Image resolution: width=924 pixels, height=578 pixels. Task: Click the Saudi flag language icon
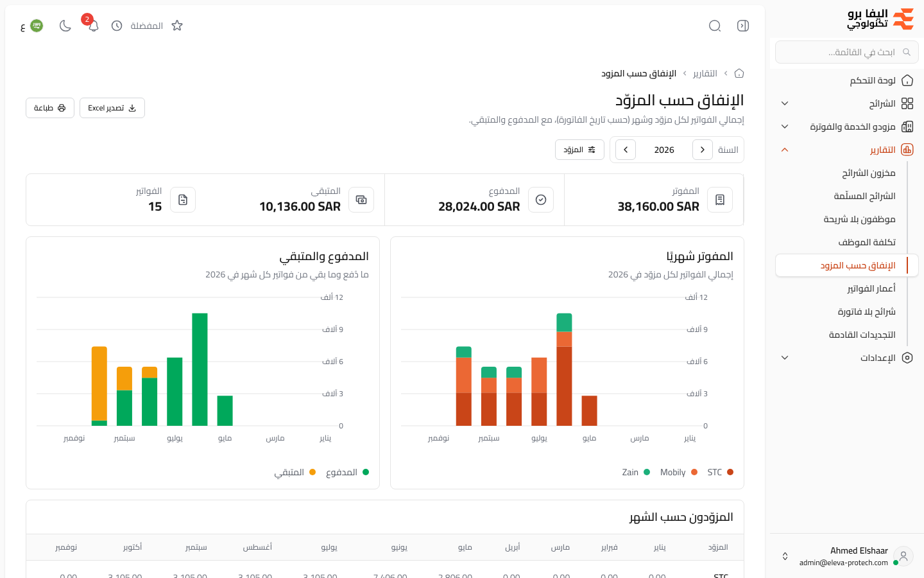pyautogui.click(x=37, y=26)
